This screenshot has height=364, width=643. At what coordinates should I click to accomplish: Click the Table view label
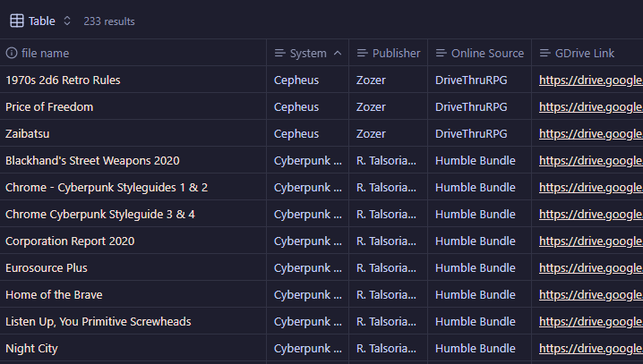[42, 21]
